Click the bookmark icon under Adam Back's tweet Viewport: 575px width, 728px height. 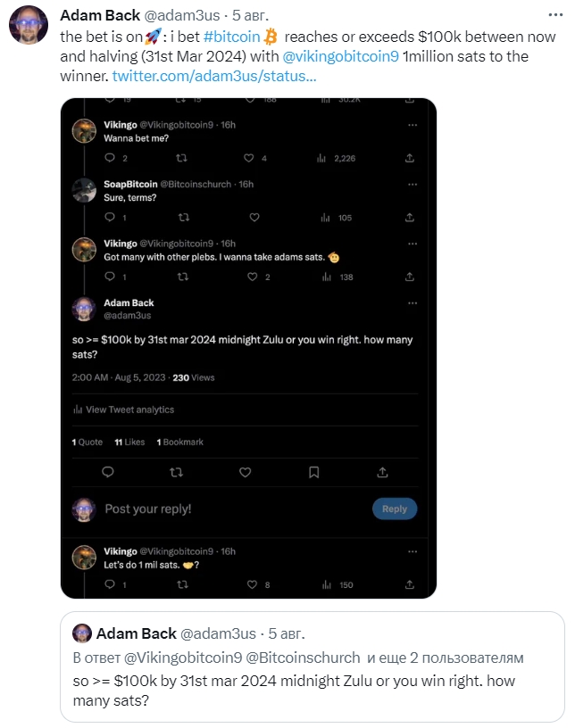pos(313,472)
